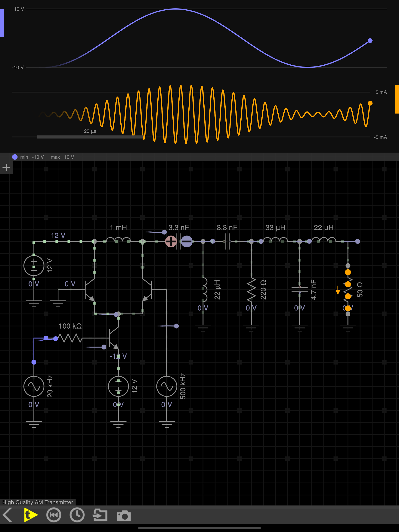Rewind the simulation to the start
The image size is (399, 532).
pyautogui.click(x=54, y=515)
